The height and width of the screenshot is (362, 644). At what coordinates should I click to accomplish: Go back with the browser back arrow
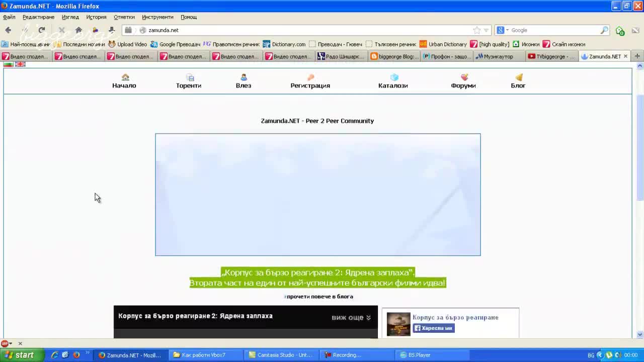tap(8, 30)
